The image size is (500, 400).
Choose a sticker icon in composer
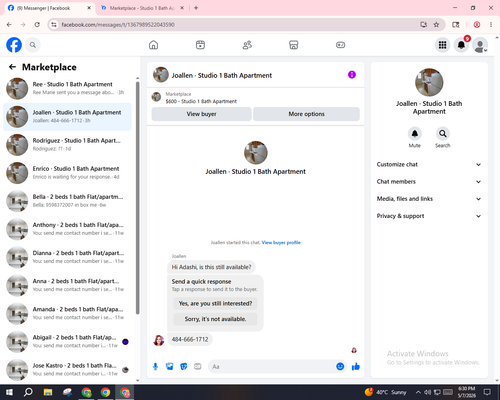184,367
